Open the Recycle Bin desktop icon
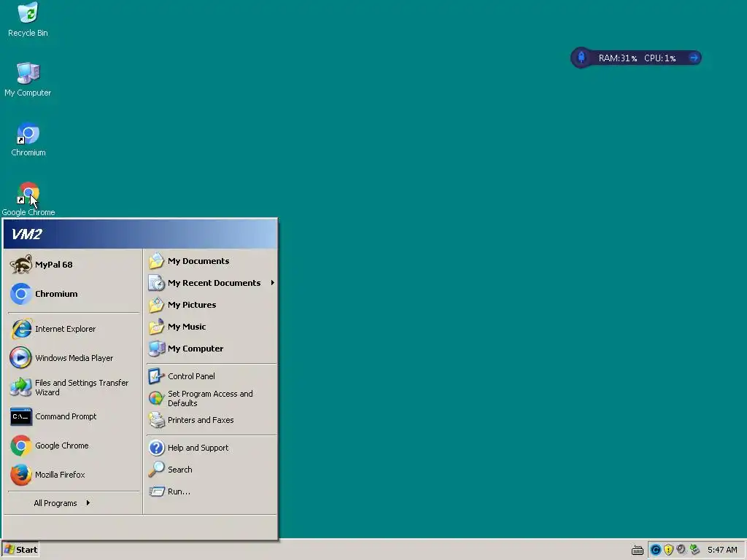 click(x=28, y=20)
